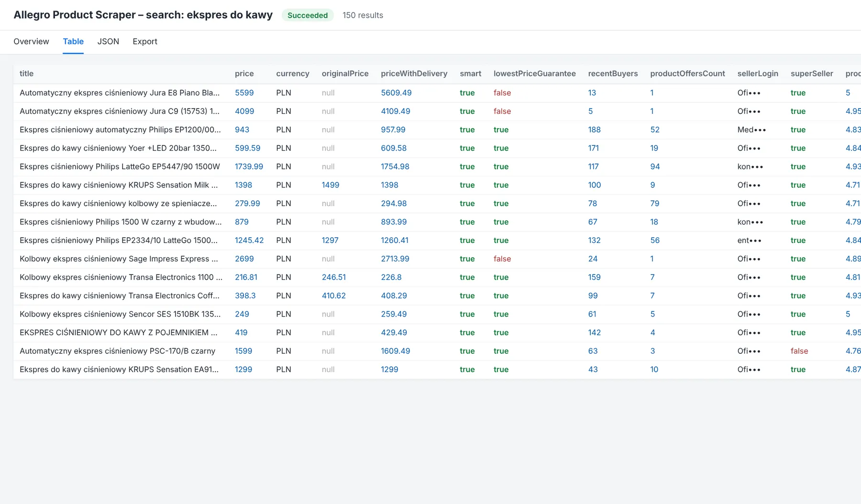Click the smart column header
The image size is (861, 504).
click(471, 74)
